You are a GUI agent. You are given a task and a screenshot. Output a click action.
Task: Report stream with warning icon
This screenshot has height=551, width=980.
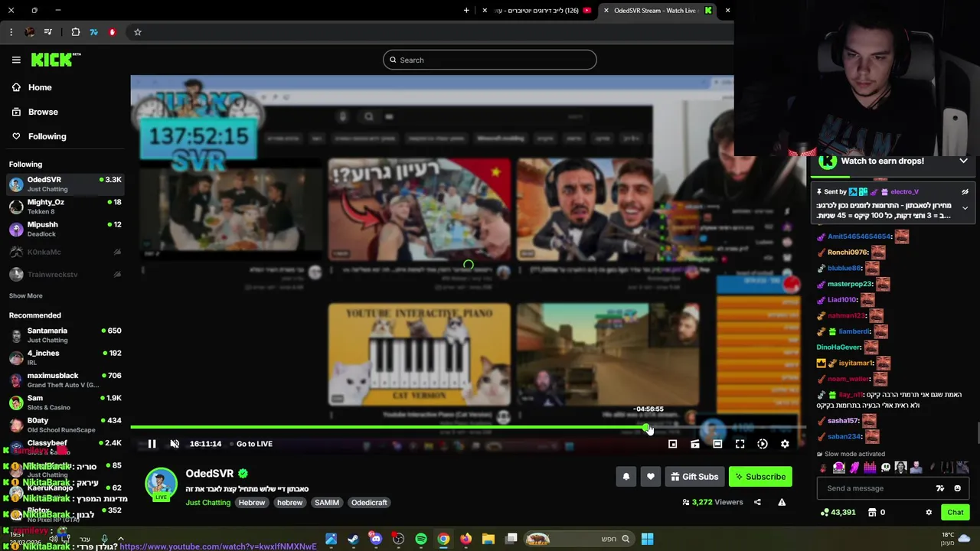click(782, 502)
